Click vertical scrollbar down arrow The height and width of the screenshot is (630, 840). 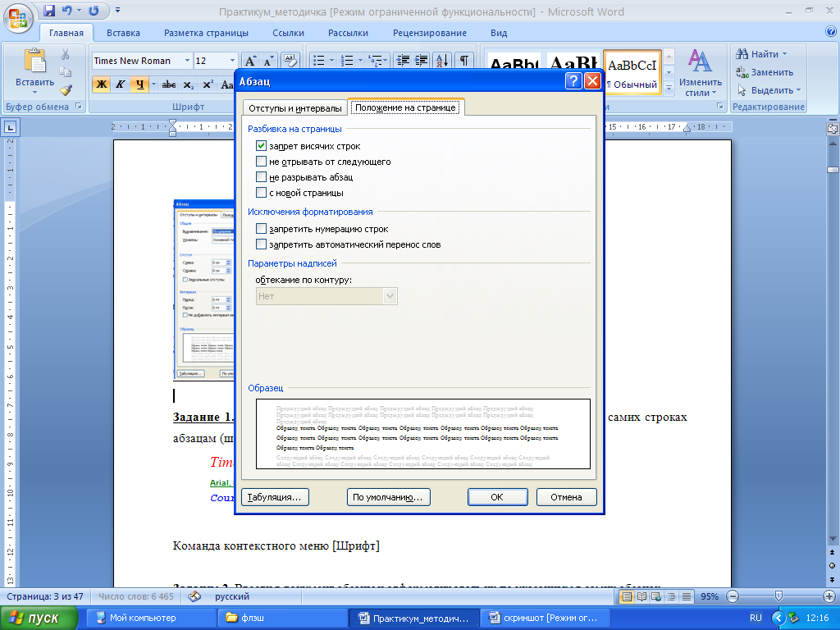click(x=833, y=539)
